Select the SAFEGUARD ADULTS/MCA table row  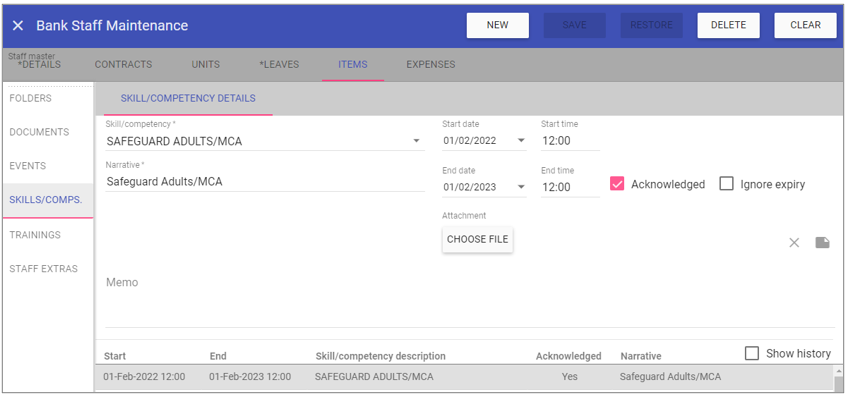464,377
